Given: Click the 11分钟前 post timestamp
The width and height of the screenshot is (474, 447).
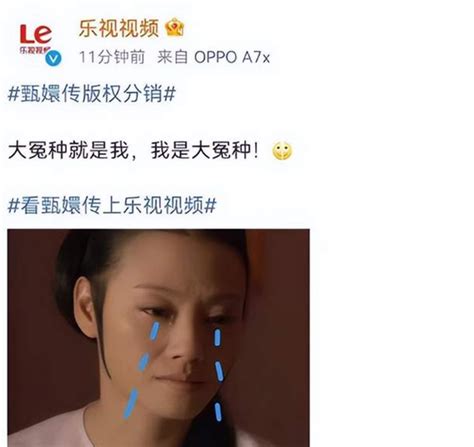Looking at the screenshot, I should coord(112,57).
